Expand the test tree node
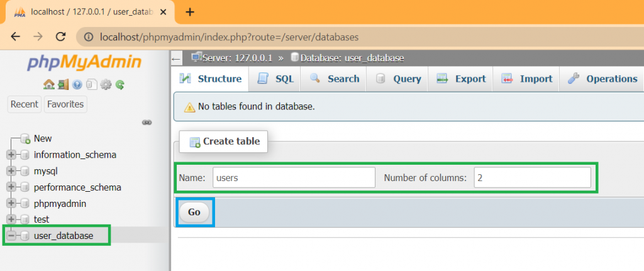Viewport: 644px width, 271px height. [11, 219]
